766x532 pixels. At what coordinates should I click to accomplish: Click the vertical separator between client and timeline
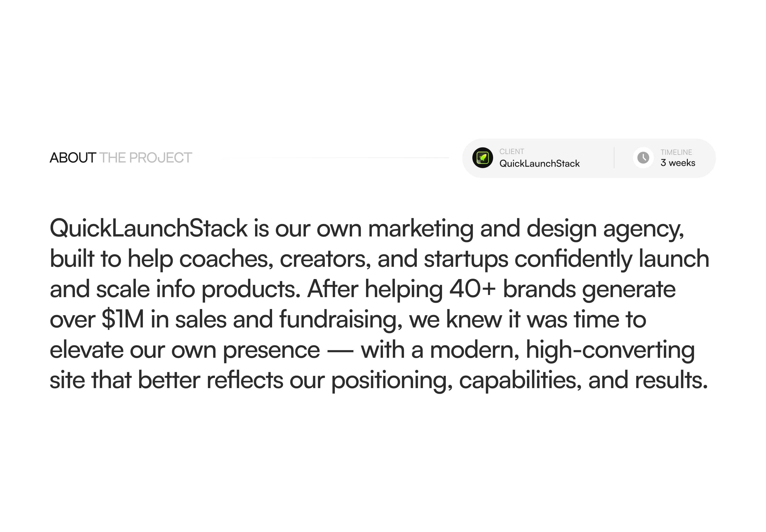[614, 158]
